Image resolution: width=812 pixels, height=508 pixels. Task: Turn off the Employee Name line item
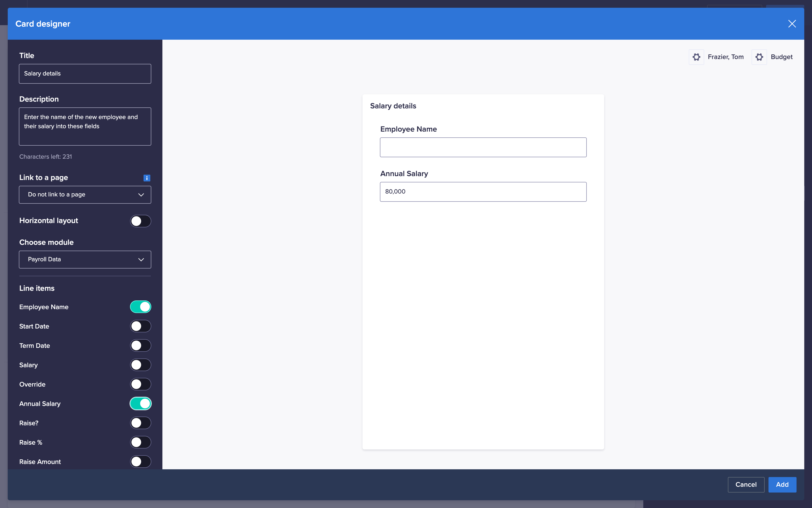pos(141,307)
